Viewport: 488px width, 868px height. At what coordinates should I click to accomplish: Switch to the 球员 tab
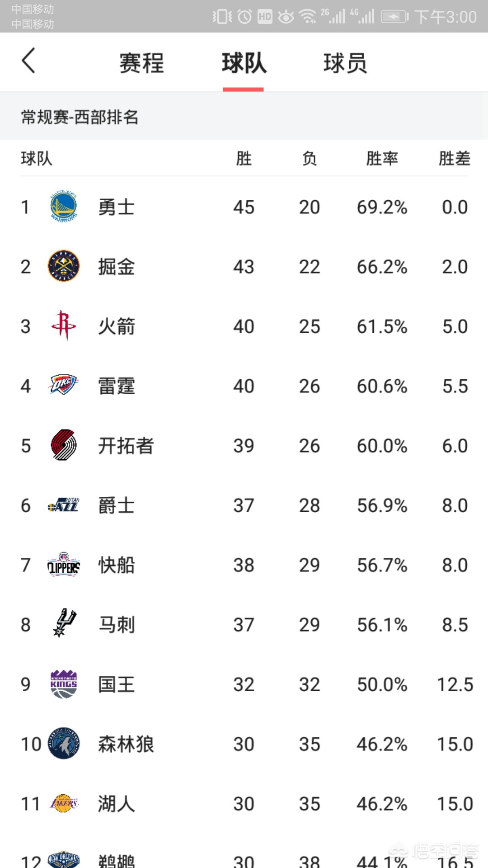click(345, 63)
